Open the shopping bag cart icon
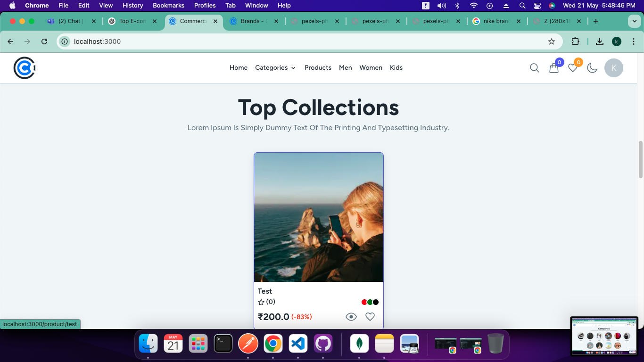Screen dimensions: 644x362 (554, 68)
